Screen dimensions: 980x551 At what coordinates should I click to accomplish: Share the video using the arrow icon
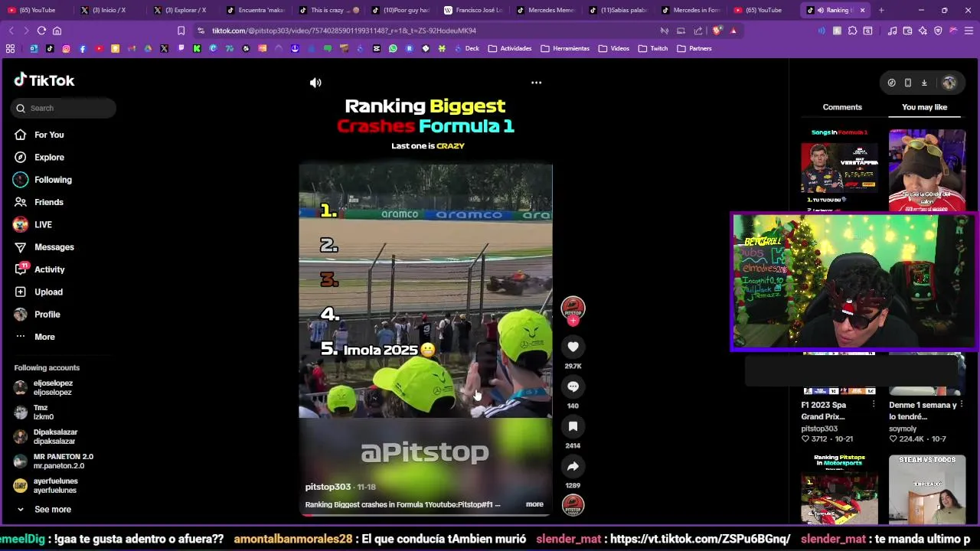[573, 466]
